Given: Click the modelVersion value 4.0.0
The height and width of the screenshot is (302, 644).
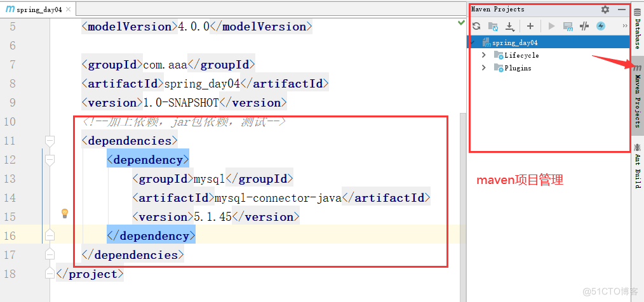Looking at the screenshot, I should click(x=194, y=27).
